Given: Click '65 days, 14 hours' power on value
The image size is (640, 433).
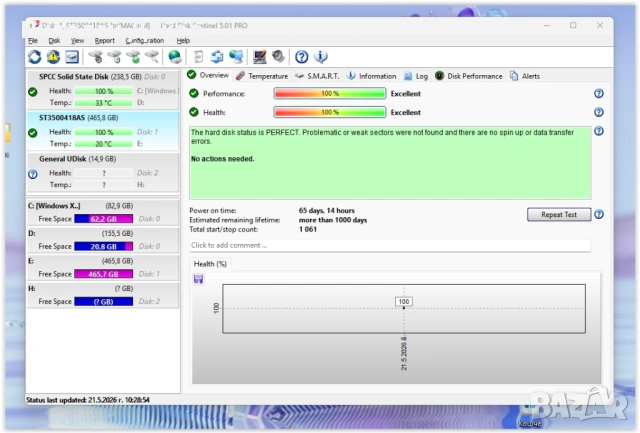Looking at the screenshot, I should (327, 211).
